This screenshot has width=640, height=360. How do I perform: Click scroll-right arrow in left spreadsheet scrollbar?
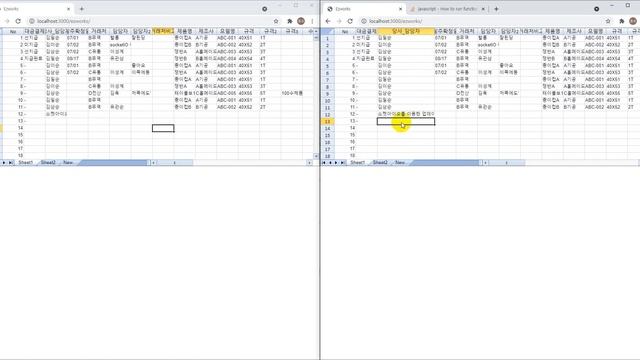pos(309,162)
